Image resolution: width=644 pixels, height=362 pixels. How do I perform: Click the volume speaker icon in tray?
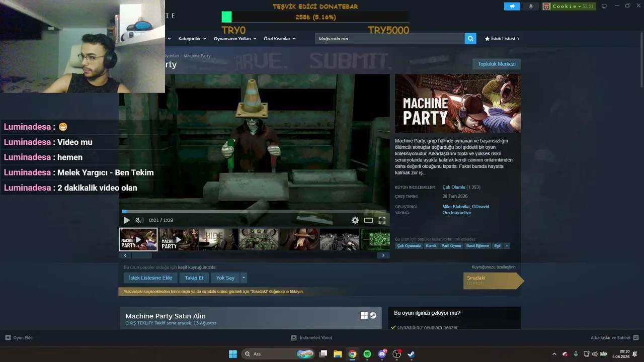[x=594, y=354]
